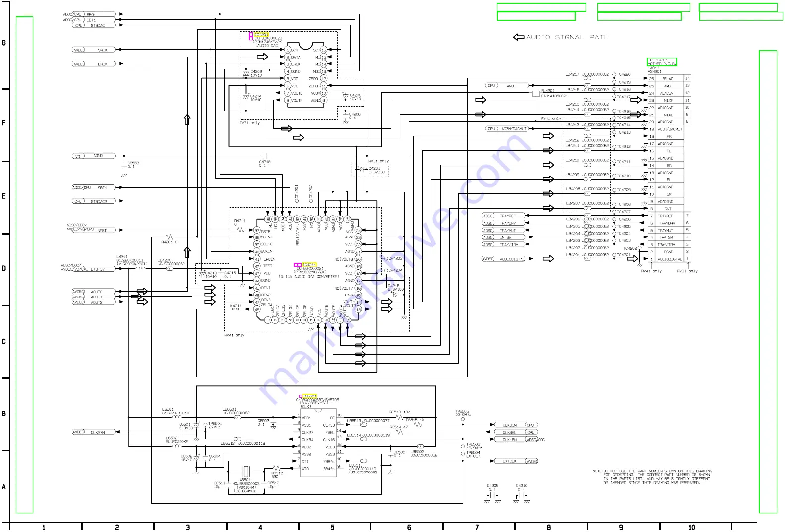Image resolution: width=785 pixels, height=532 pixels.
Task: Click the AVDEC LRCK signal tag
Action: pyautogui.click(x=94, y=64)
